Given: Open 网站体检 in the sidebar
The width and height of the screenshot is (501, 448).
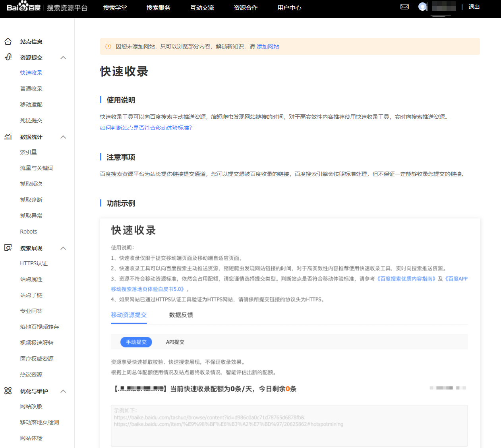Looking at the screenshot, I should click(31, 438).
